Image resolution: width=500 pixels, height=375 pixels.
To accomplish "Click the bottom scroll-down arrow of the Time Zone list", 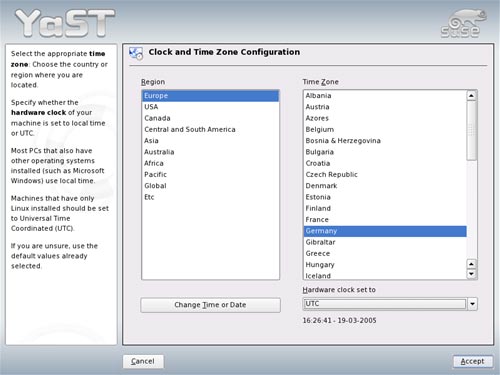I will coord(471,274).
